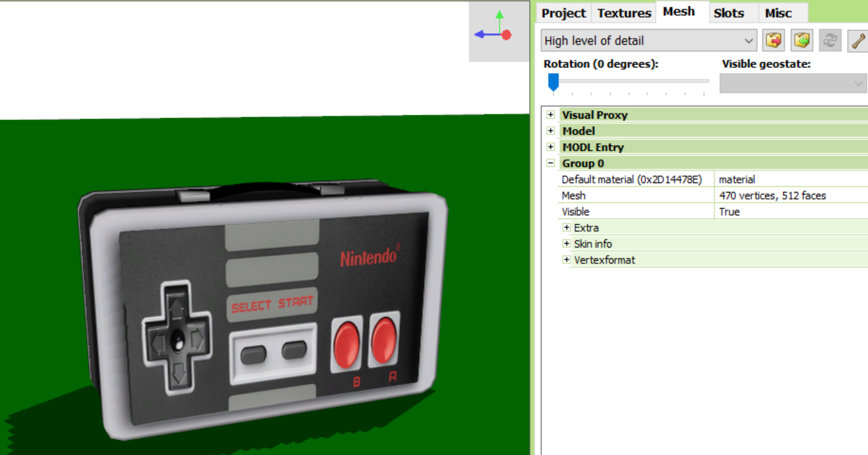Viewport: 868px width, 455px height.
Task: Open the High level of detail dropdown
Action: click(x=649, y=40)
